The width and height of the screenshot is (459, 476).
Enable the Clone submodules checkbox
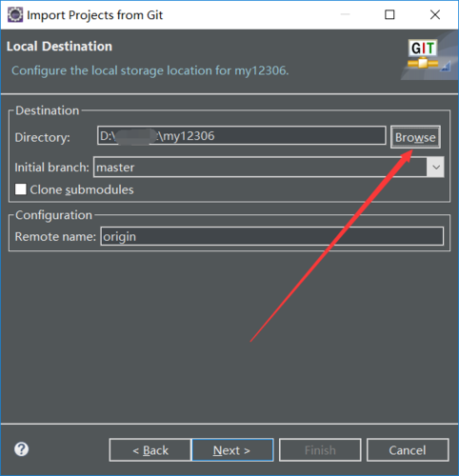pyautogui.click(x=21, y=189)
